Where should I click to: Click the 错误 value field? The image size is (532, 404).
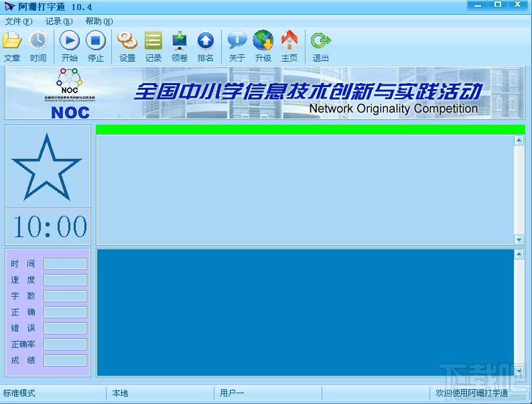coord(65,328)
